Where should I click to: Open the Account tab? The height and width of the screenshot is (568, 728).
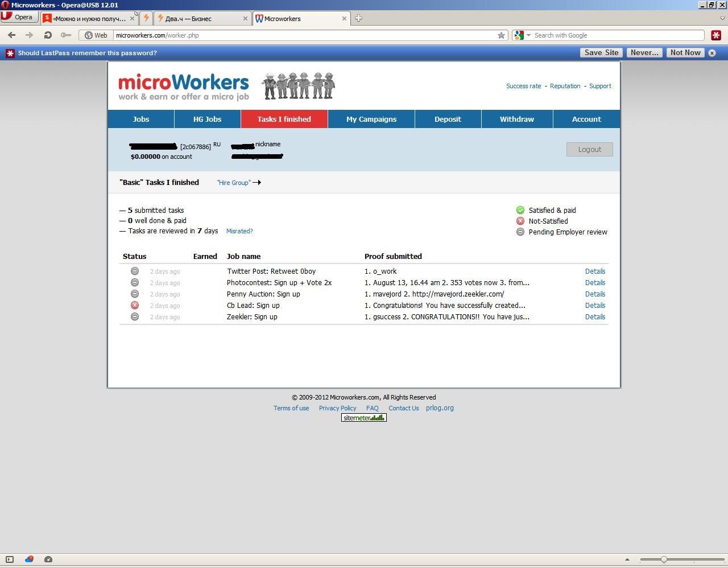[x=586, y=119]
